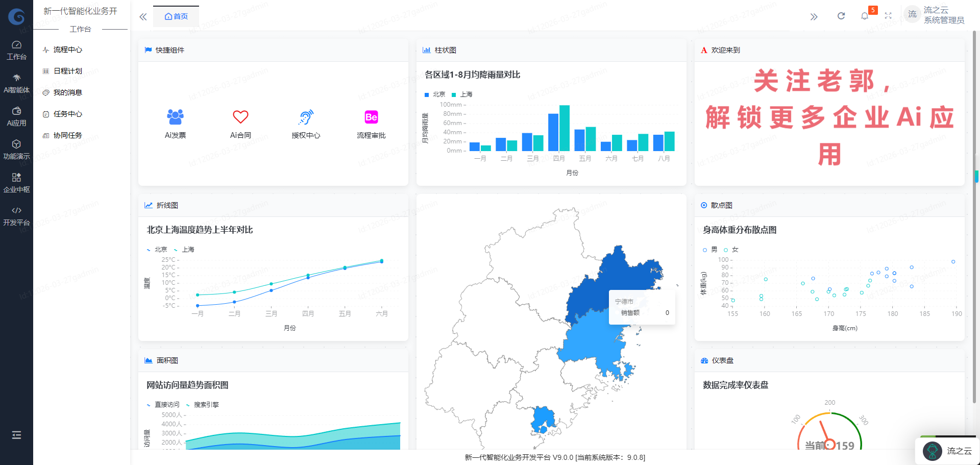980x465 pixels.
Task: Switch to the 首页 tab
Action: pos(176,16)
